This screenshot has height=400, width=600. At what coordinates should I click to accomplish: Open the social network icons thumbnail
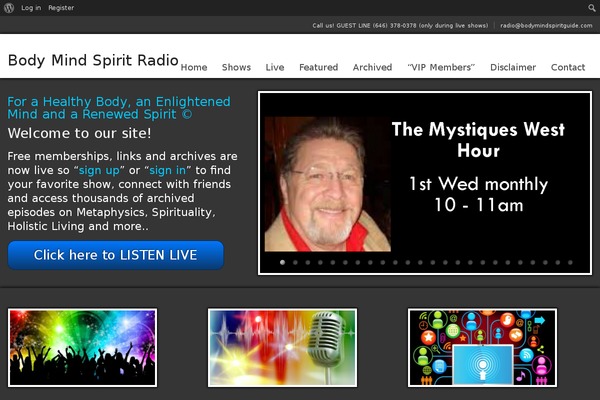click(x=482, y=348)
